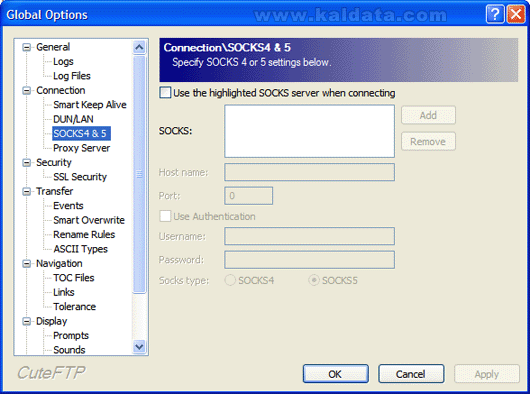The width and height of the screenshot is (530, 394).
Task: Click the Connection category label
Action: coord(61,91)
